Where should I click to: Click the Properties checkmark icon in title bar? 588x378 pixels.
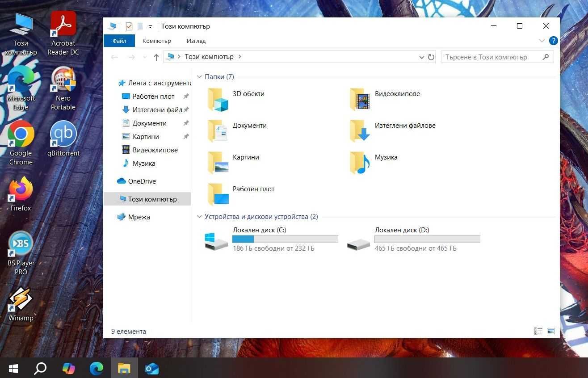tap(129, 26)
